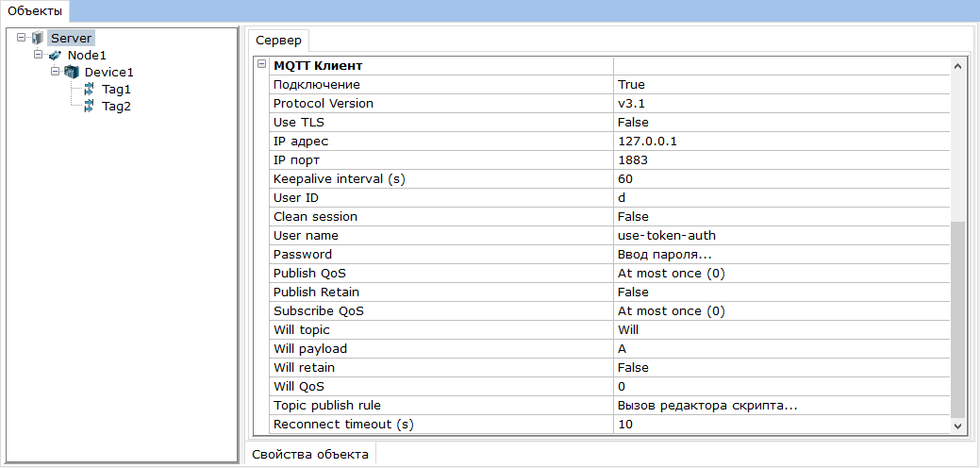Click the Tag2 icon in the tree
This screenshot has width=980, height=468.
pyautogui.click(x=89, y=107)
